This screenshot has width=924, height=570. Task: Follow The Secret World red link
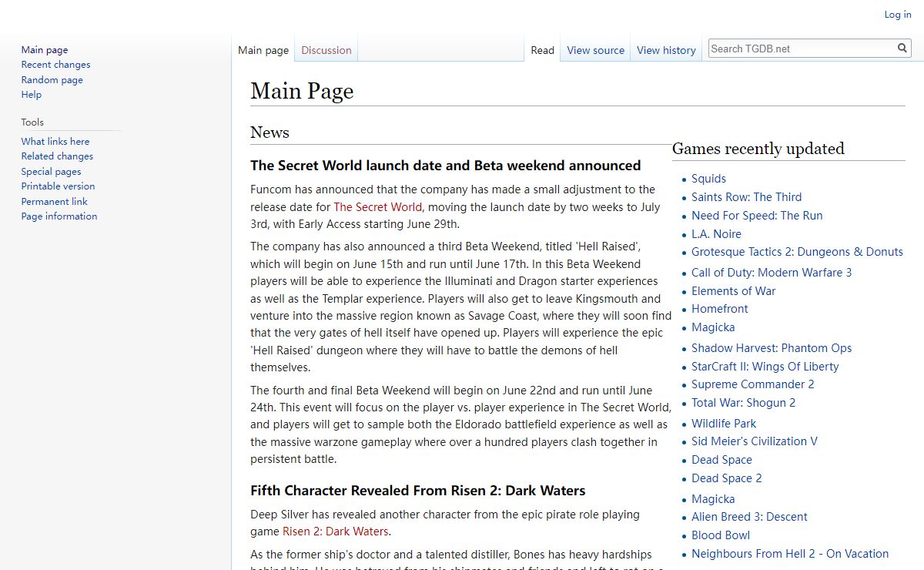click(377, 206)
